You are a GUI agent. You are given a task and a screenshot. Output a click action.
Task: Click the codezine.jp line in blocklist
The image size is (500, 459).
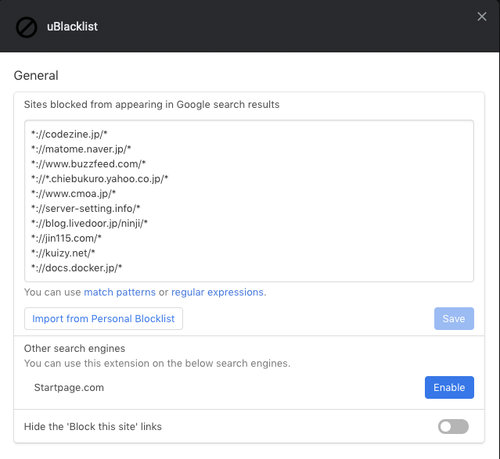click(x=69, y=134)
